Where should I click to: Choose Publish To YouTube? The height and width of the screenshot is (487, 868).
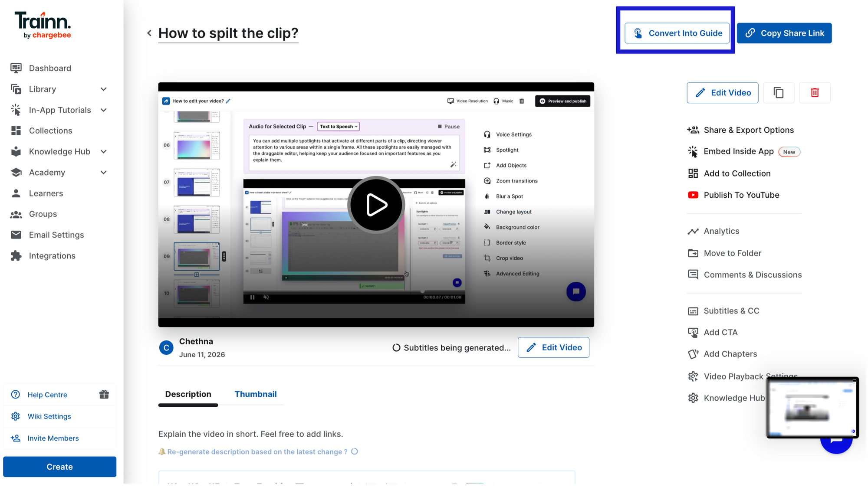pos(733,195)
